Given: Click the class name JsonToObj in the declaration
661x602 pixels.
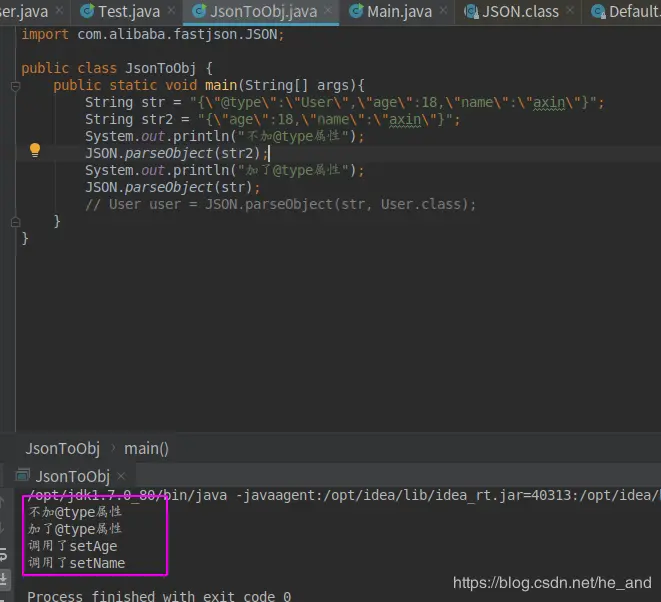Looking at the screenshot, I should coord(161,68).
